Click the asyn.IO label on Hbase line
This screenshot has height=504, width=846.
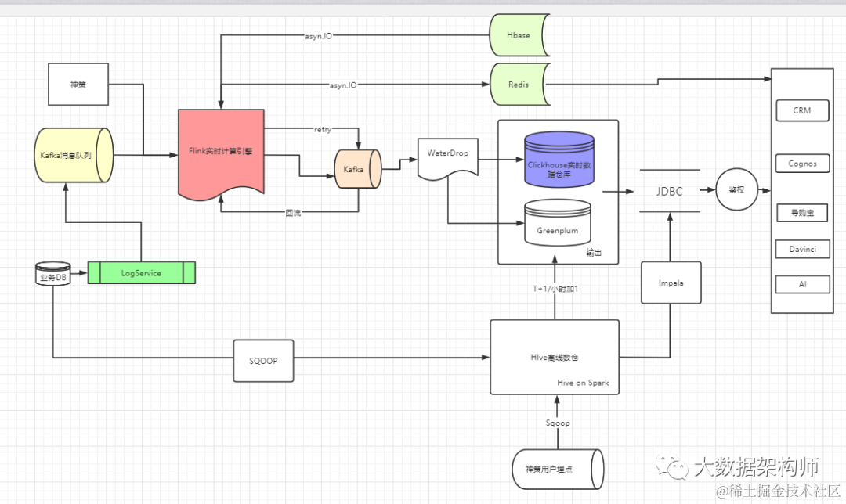coord(318,36)
